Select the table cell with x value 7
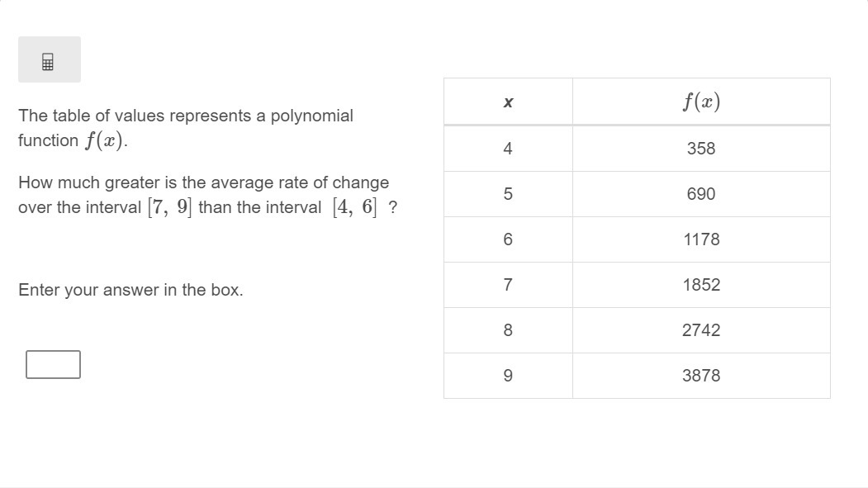868x488 pixels. click(x=508, y=285)
